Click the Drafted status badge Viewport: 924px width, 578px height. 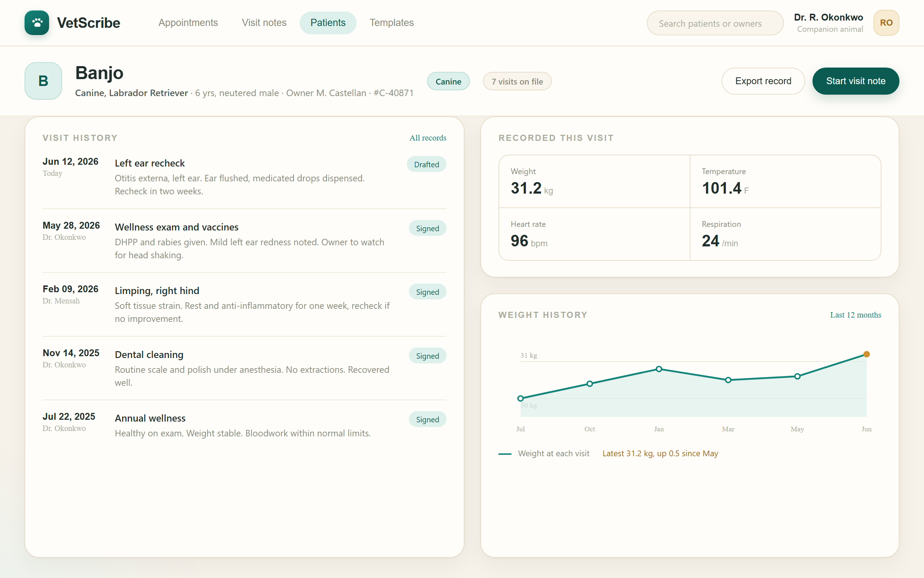pos(427,164)
